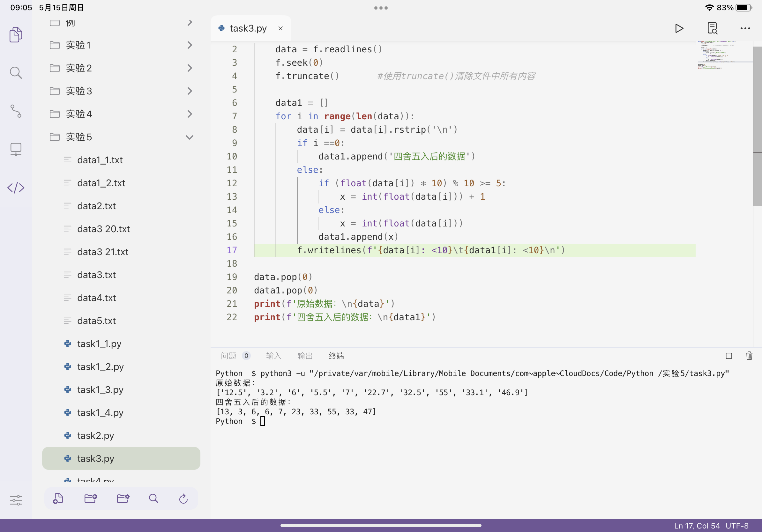Run the script with the play button
Screen dimensions: 762x532
(679, 28)
